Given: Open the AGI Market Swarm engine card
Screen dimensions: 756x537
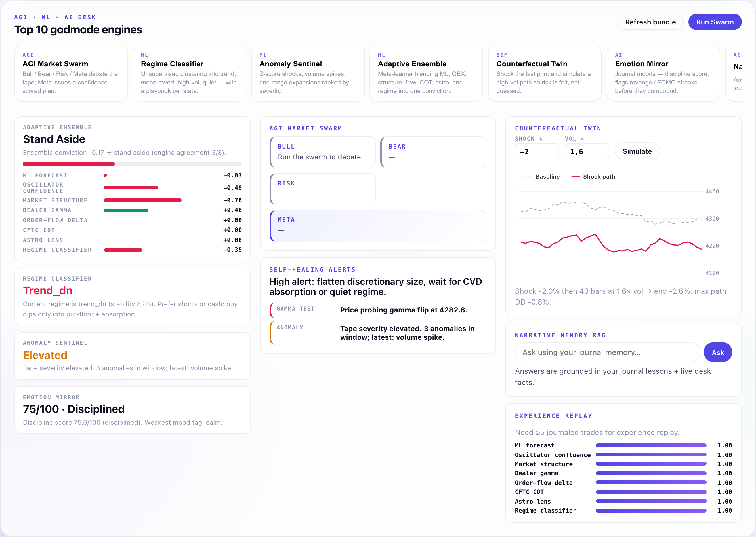Looking at the screenshot, I should tap(71, 73).
